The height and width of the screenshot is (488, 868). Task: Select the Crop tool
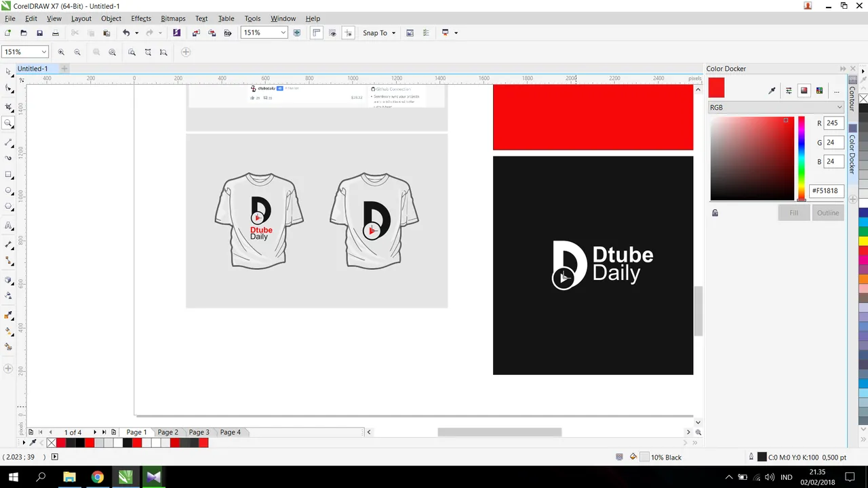(8, 107)
